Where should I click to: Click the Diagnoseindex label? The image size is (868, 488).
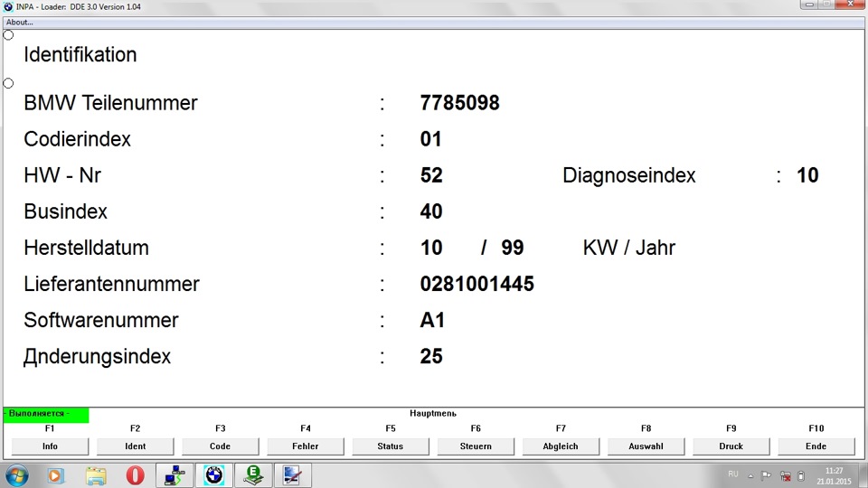[629, 175]
